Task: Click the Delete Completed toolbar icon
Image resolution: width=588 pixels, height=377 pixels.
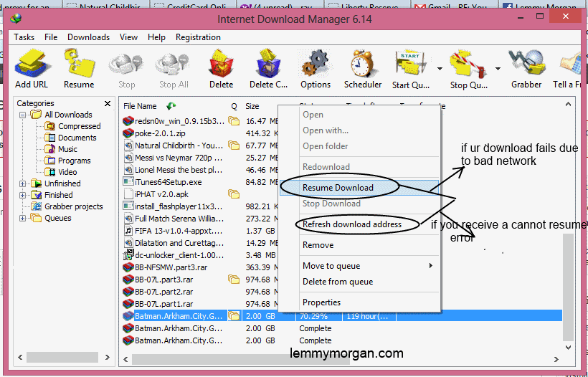Action: 268,69
